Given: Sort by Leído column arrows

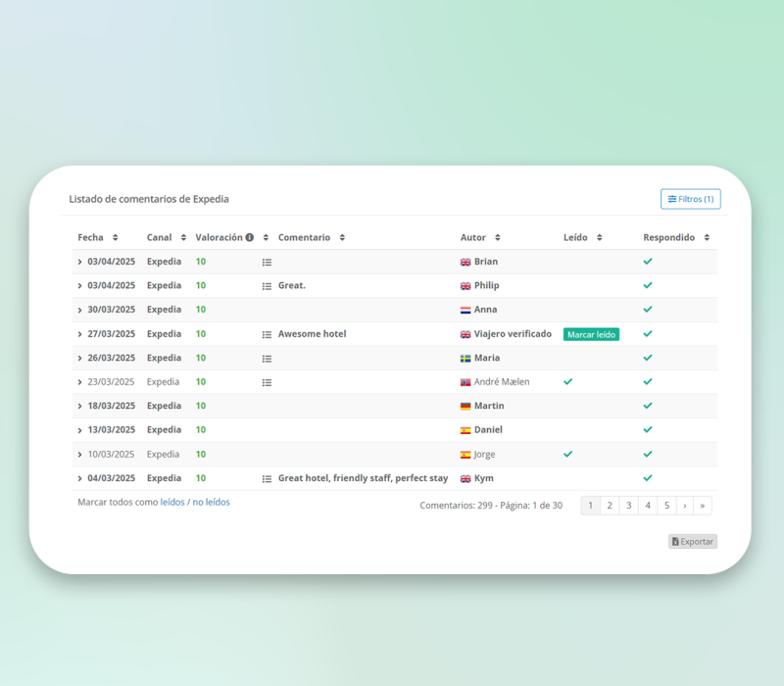Looking at the screenshot, I should click(x=599, y=237).
